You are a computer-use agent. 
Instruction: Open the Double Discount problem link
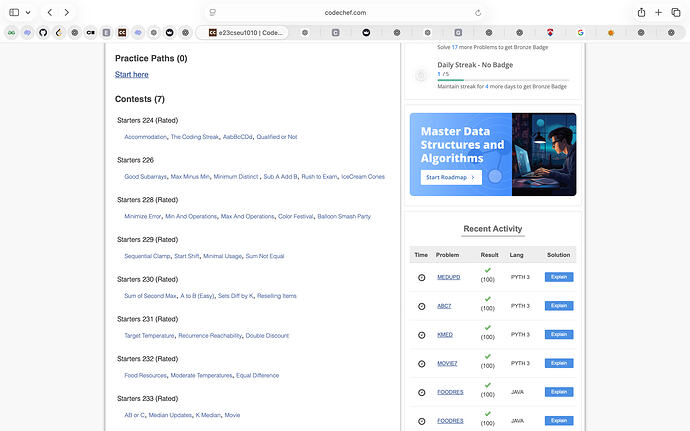pyautogui.click(x=267, y=335)
